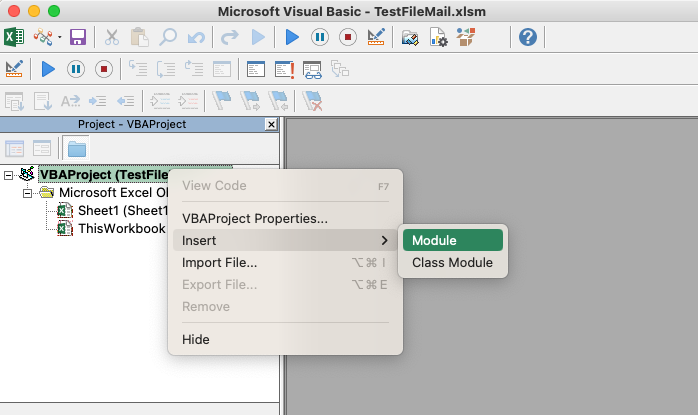Open the Immediate Window icon
Image resolution: width=698 pixels, height=415 pixels.
[256, 69]
